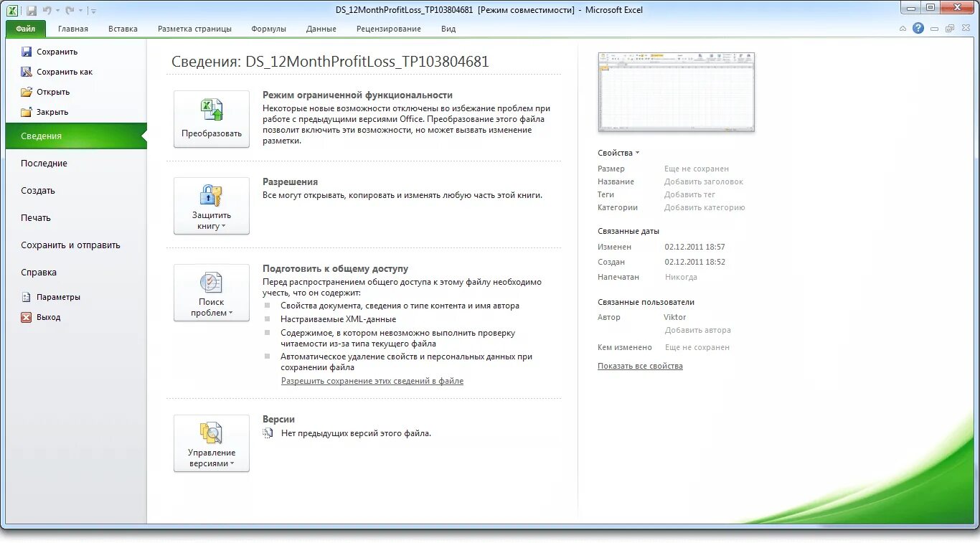Click the Redo arrow in Quick Access toolbar
The height and width of the screenshot is (543, 980).
point(70,11)
